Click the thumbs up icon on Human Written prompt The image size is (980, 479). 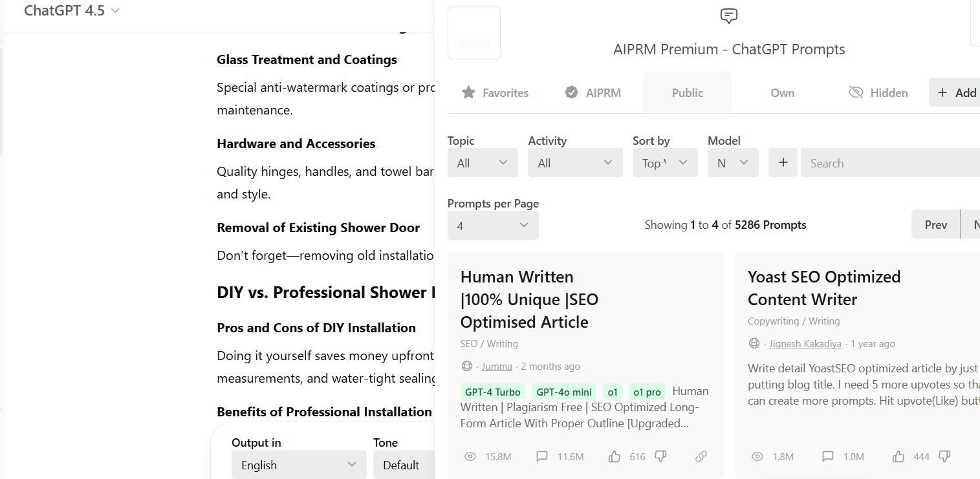coord(615,456)
